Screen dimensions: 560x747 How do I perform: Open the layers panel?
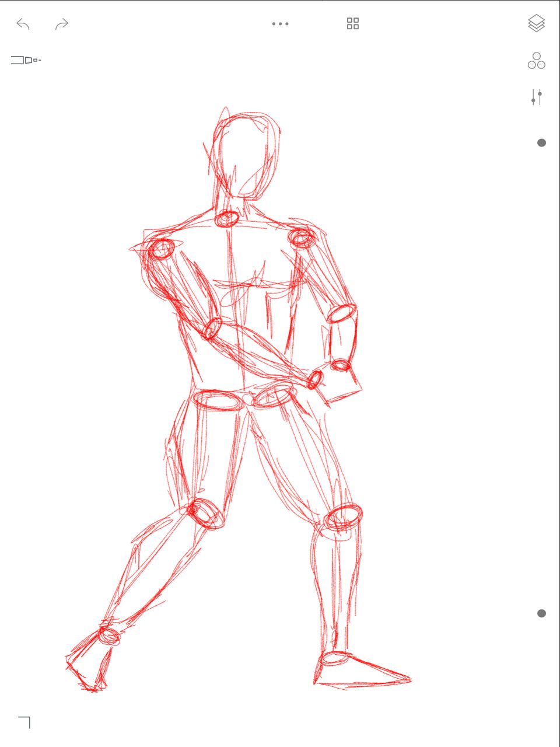536,23
